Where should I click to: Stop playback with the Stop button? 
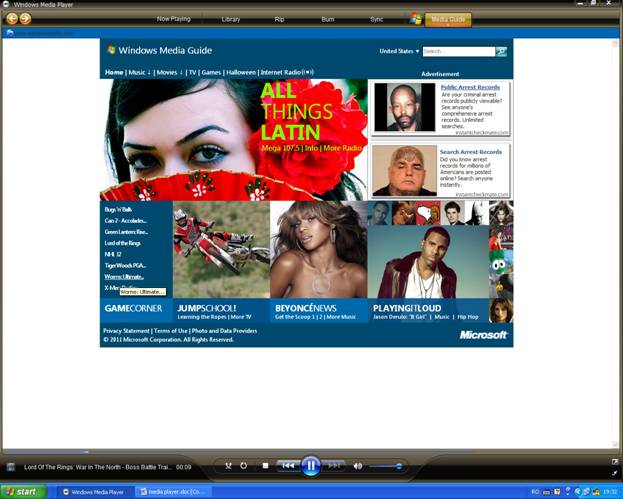(x=265, y=466)
